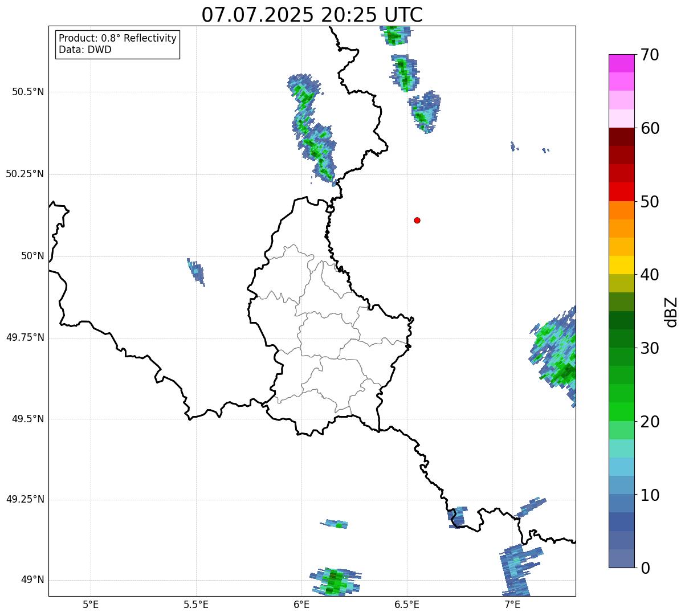Click the "50.25°N" latitude label
Screen dimensions: 685x616
25,174
